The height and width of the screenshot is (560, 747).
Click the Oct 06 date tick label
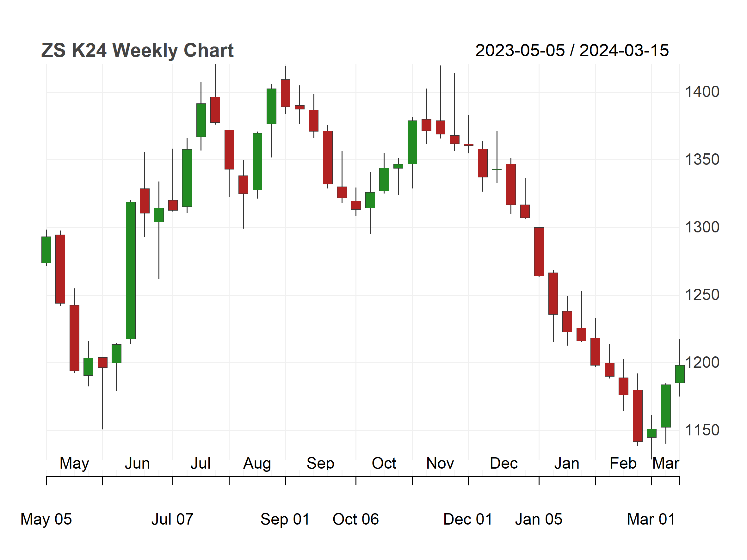pos(356,520)
